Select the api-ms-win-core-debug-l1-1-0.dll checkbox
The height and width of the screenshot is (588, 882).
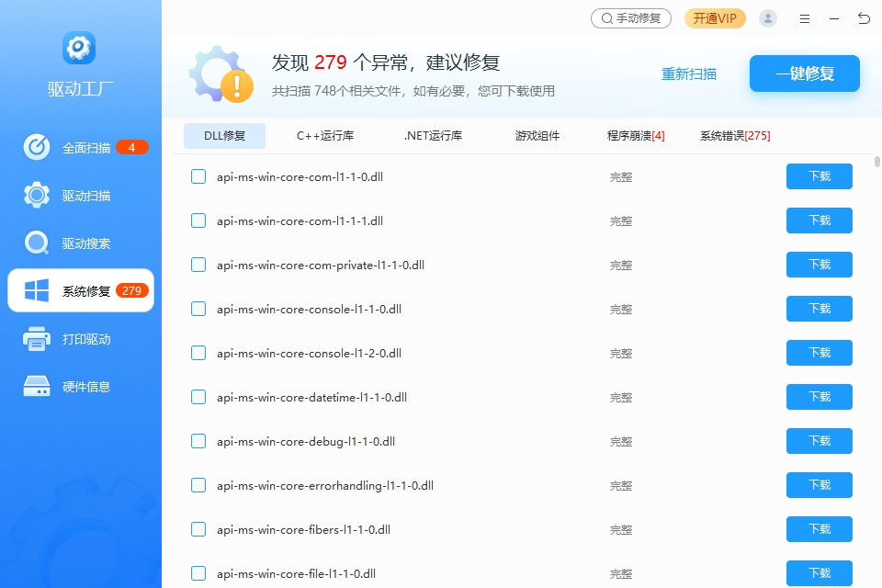(198, 441)
